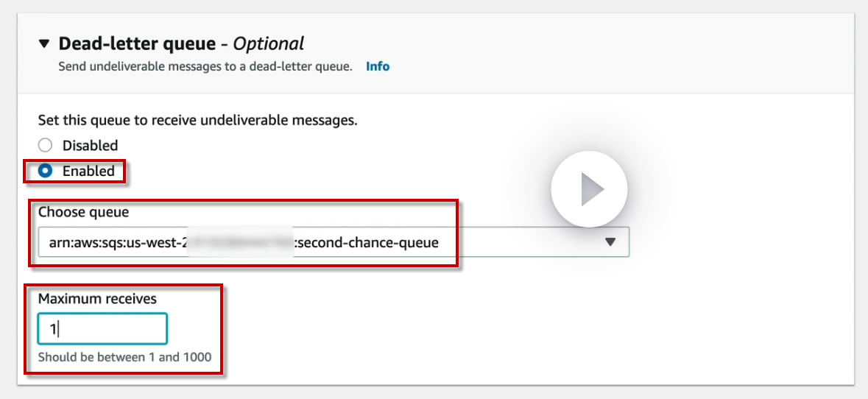The image size is (868, 399).
Task: Open the Info link
Action: [378, 66]
